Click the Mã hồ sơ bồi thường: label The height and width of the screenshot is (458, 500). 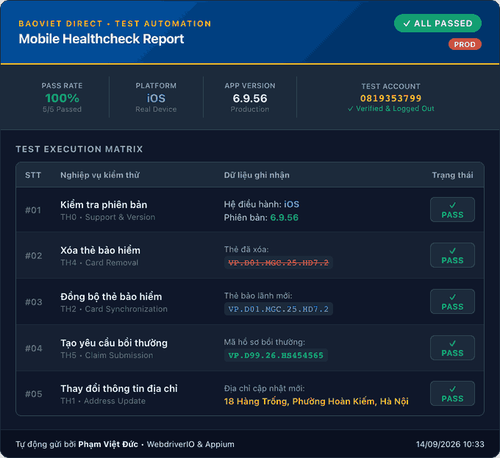coord(264,342)
